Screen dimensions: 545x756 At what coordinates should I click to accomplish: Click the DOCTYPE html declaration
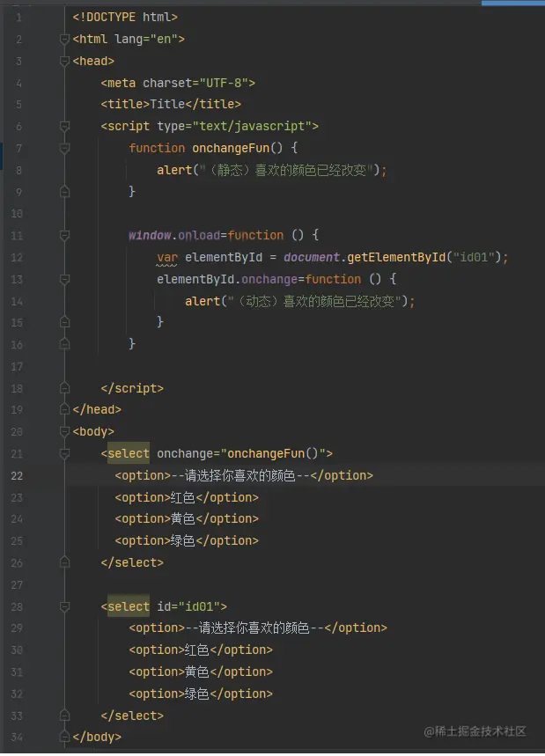click(x=125, y=18)
